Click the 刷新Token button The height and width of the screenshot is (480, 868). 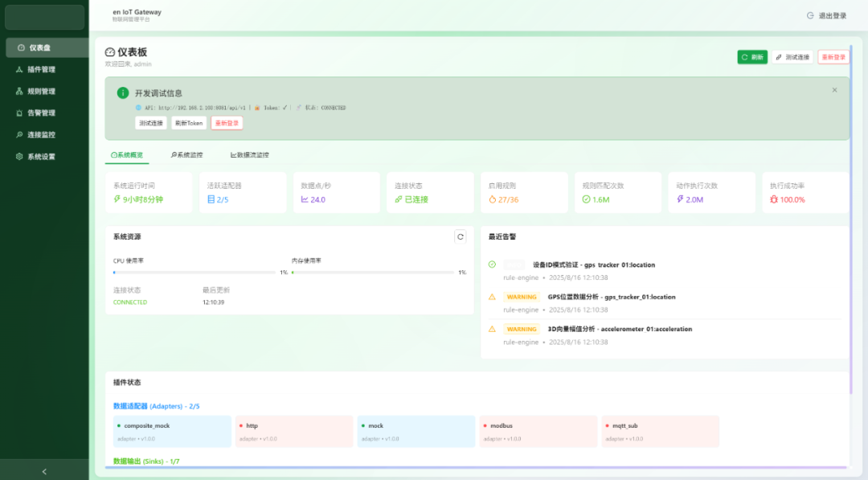[x=189, y=123]
